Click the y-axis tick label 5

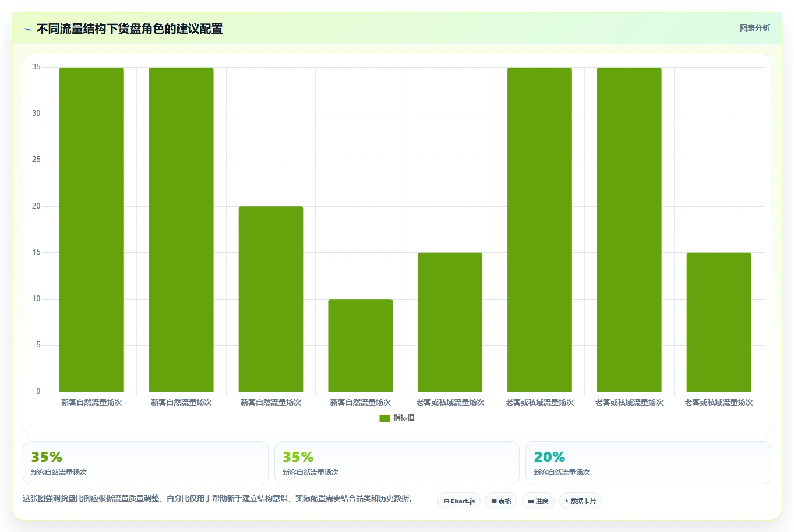tap(38, 345)
